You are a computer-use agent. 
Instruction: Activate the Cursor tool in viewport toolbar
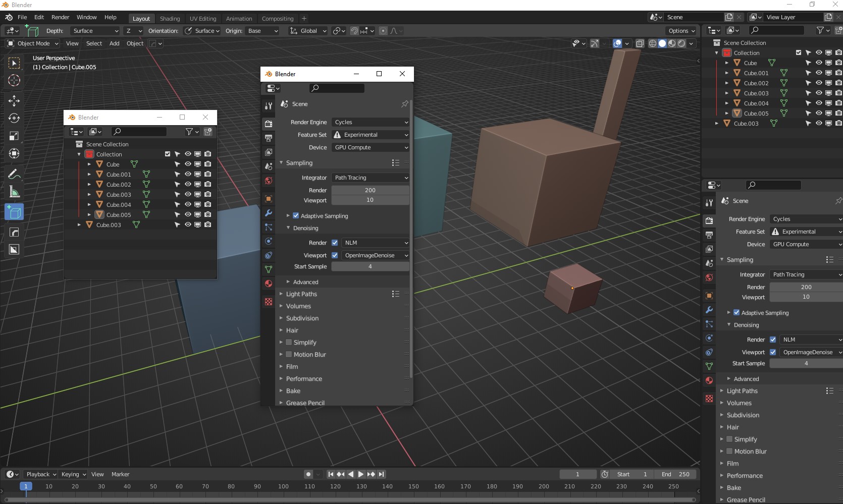click(x=14, y=80)
